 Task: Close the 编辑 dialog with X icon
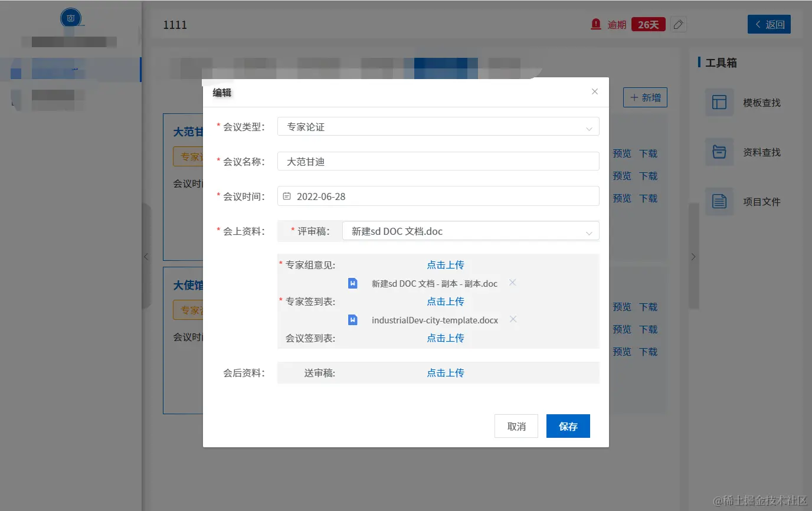point(595,91)
